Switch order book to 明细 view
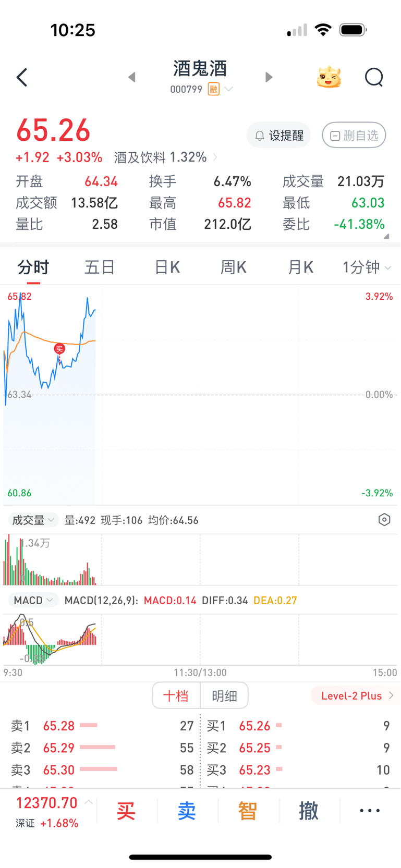Viewport: 401px width, 868px height. pyautogui.click(x=224, y=695)
